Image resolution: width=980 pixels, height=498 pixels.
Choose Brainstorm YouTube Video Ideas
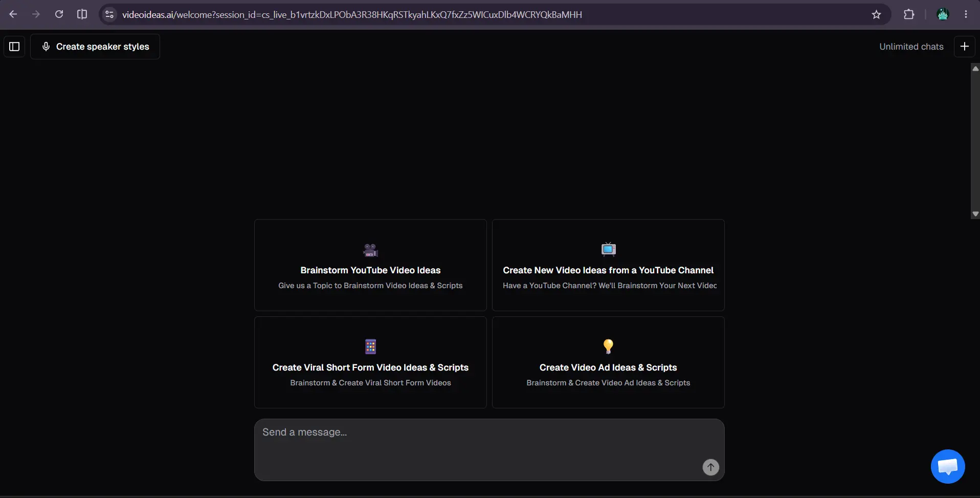pos(370,265)
